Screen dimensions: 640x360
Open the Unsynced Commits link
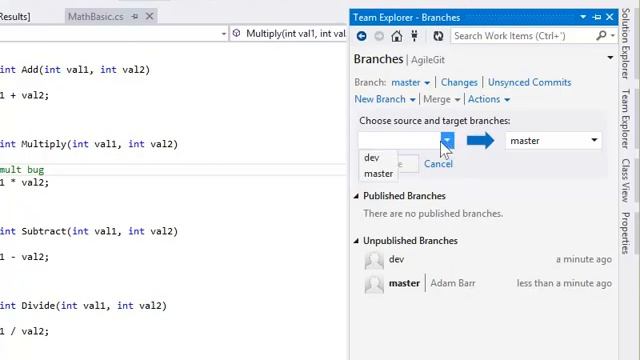click(x=529, y=82)
